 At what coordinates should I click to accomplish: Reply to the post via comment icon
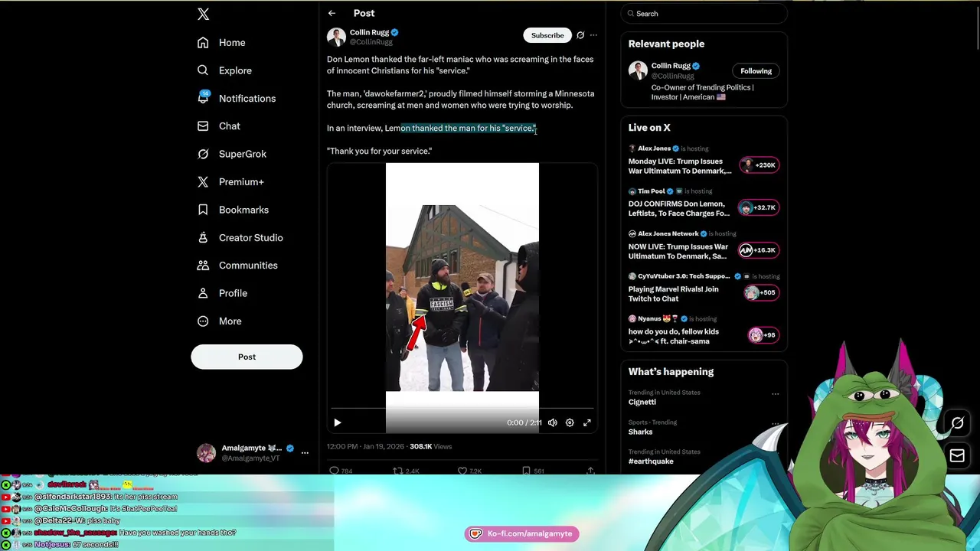coord(334,471)
